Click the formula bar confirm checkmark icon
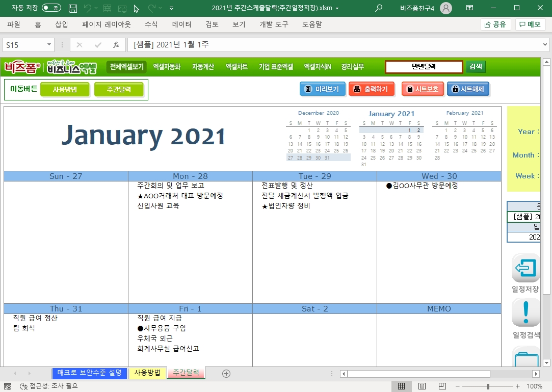The image size is (552, 392). (x=98, y=45)
